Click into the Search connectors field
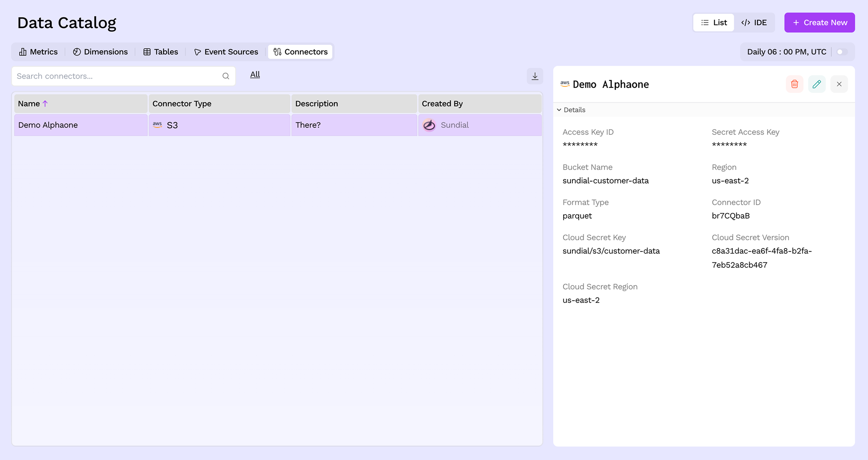Viewport: 868px width, 460px height. point(107,76)
